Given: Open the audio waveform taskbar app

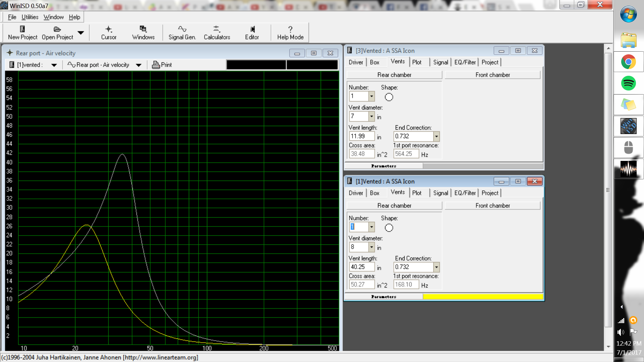Looking at the screenshot, I should point(628,169).
